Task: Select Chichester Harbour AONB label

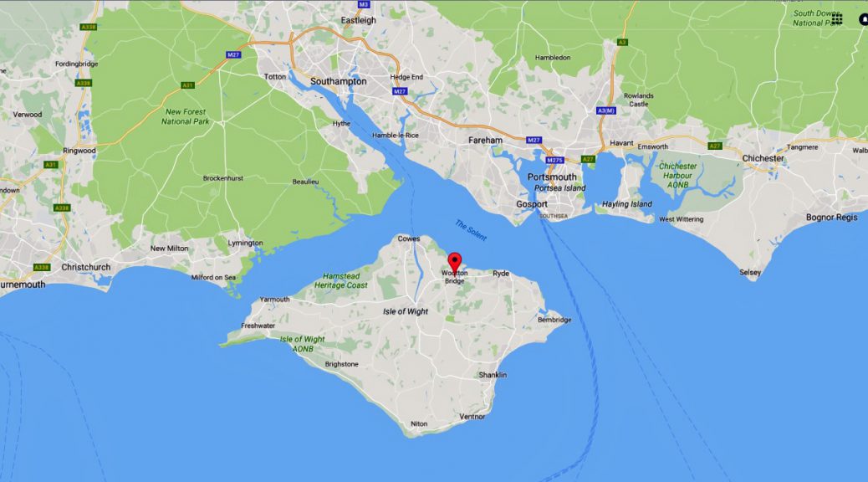Action: pos(677,175)
